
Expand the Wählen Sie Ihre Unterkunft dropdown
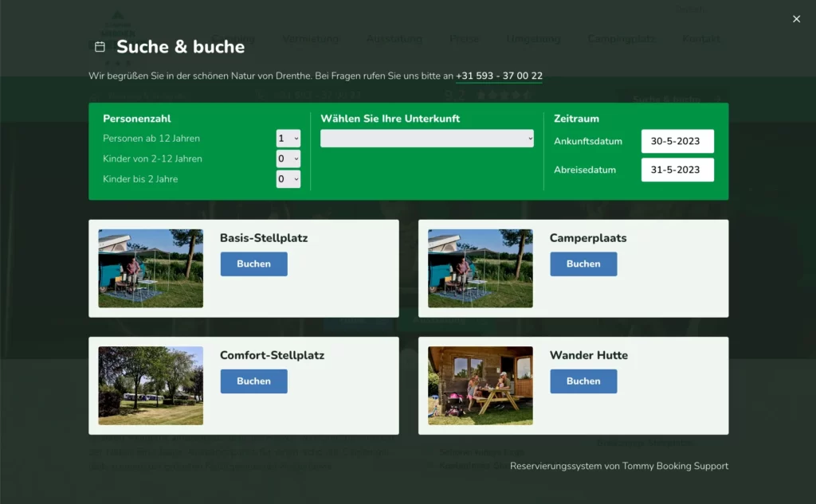(x=427, y=139)
